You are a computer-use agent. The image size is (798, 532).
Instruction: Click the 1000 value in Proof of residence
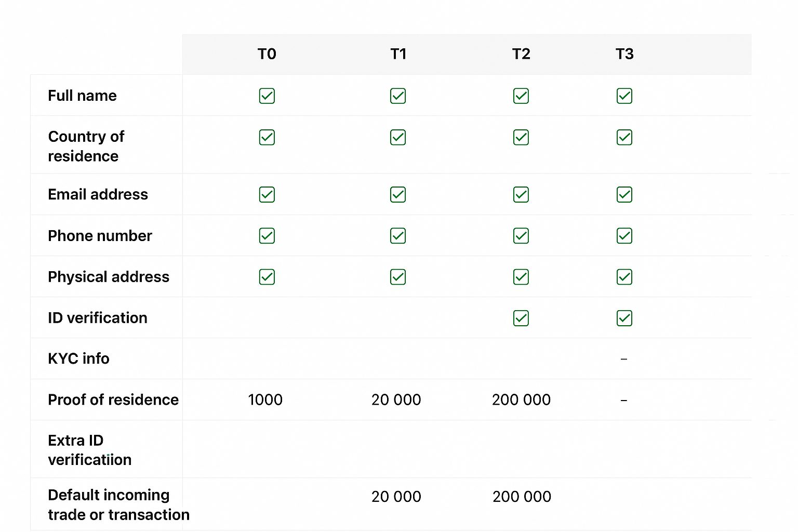265,400
